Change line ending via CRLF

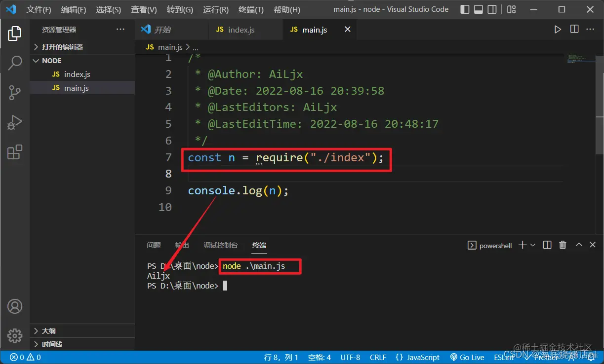tap(378, 358)
